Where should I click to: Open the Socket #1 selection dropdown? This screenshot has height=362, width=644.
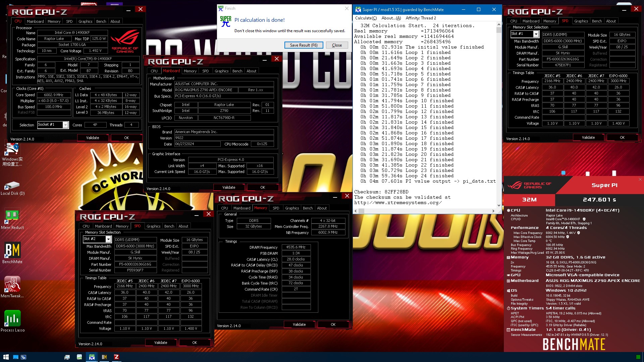click(x=65, y=125)
